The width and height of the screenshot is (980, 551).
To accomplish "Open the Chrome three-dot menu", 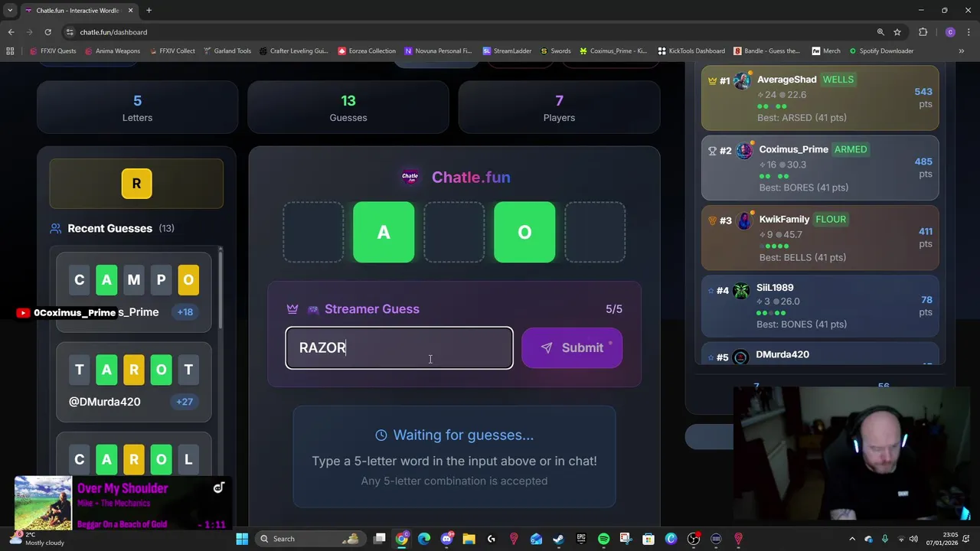I will (x=968, y=32).
